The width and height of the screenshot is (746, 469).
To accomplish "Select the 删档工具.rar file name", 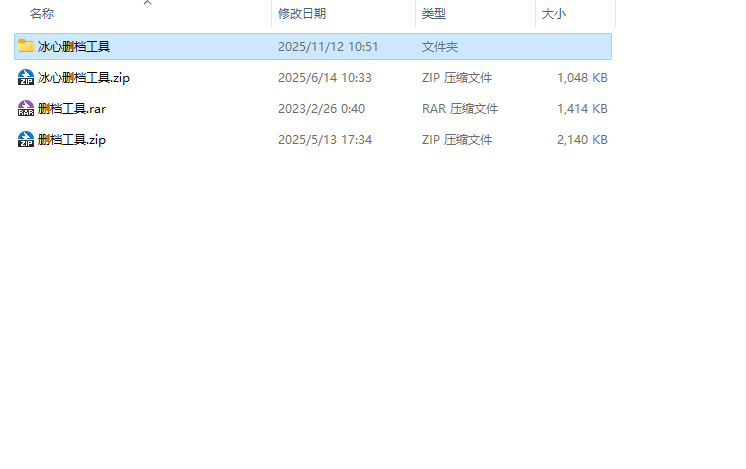I will [72, 108].
